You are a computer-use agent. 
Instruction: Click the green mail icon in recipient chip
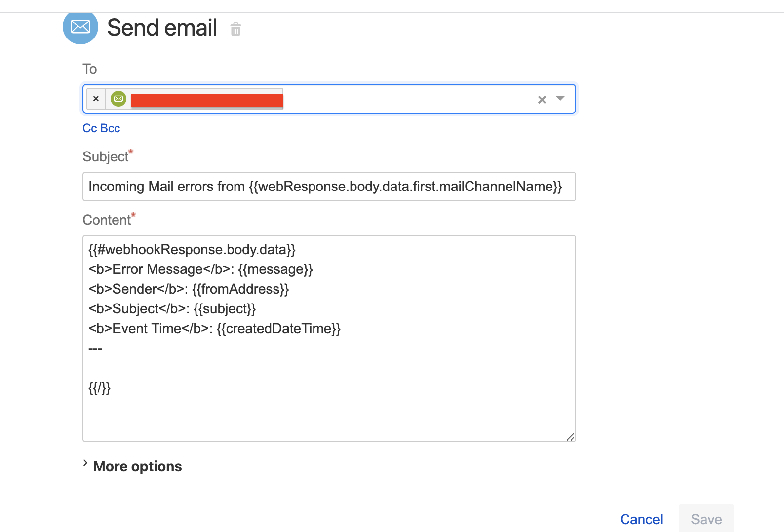pos(118,99)
